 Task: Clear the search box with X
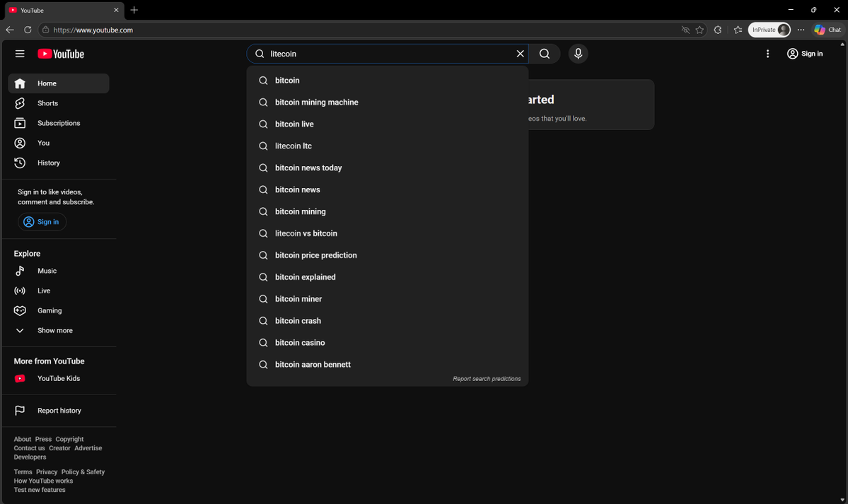(521, 54)
